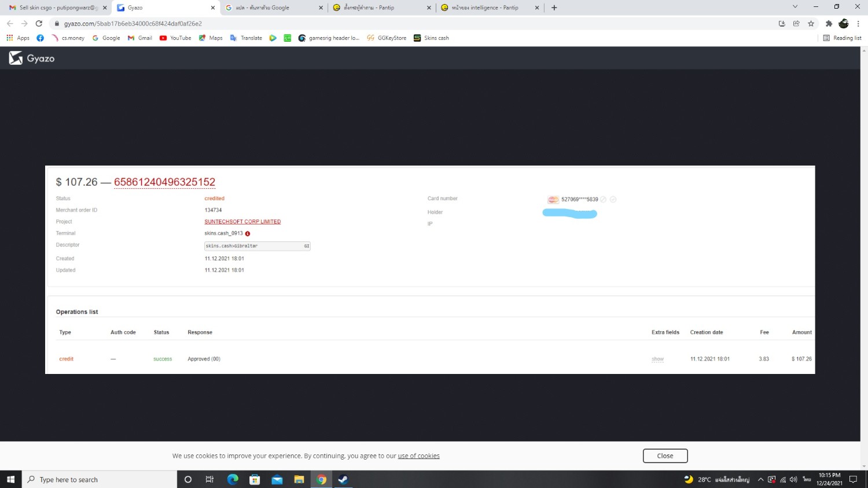Launch Microsoft Edge from the taskbar
Screen dimensions: 868x488
tap(233, 479)
